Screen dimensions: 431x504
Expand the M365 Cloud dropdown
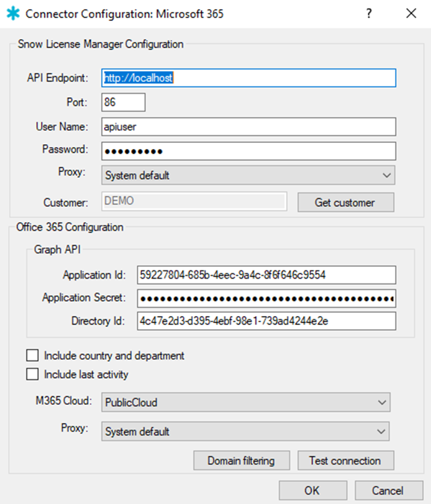pyautogui.click(x=246, y=402)
